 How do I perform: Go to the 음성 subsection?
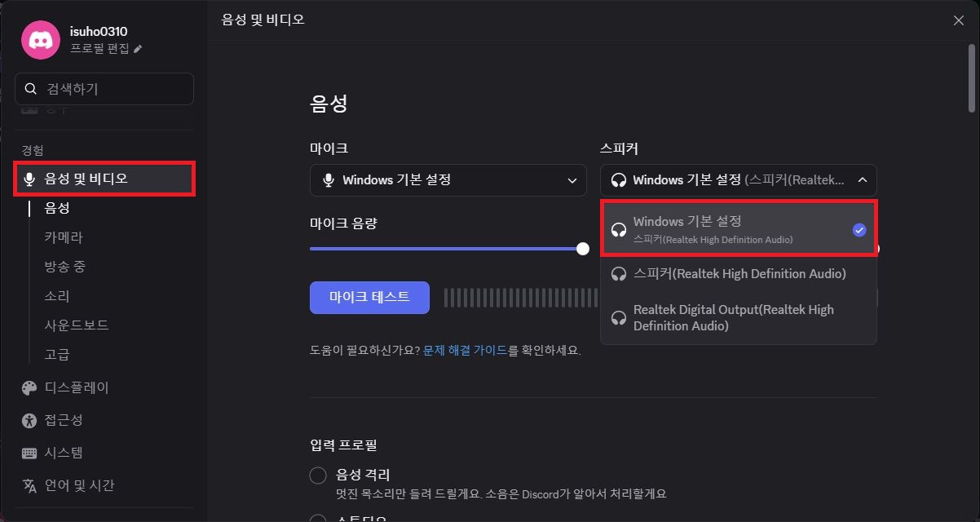click(57, 208)
